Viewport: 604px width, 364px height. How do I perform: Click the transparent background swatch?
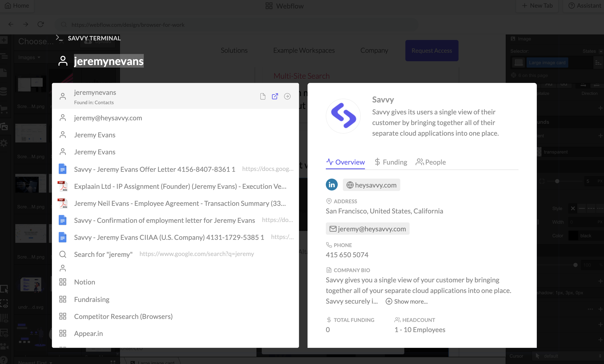[x=539, y=152]
